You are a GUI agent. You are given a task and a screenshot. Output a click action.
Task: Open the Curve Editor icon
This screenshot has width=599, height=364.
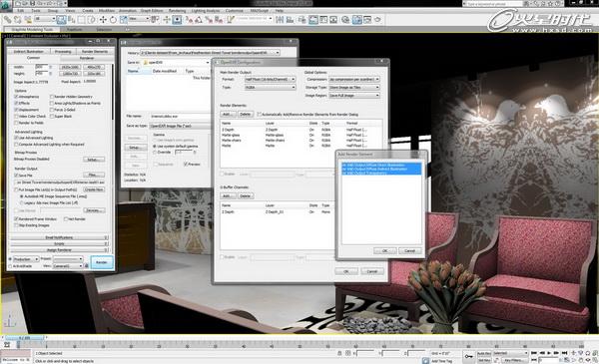click(323, 20)
